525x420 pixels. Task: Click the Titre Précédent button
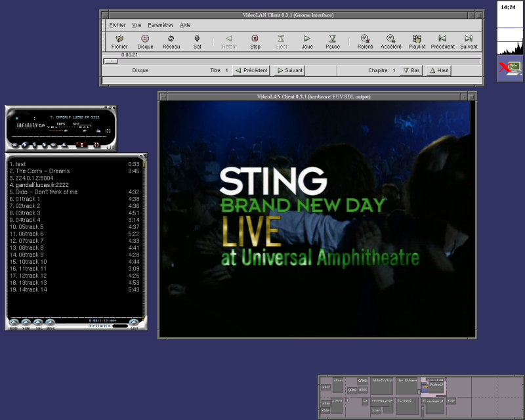pyautogui.click(x=251, y=70)
